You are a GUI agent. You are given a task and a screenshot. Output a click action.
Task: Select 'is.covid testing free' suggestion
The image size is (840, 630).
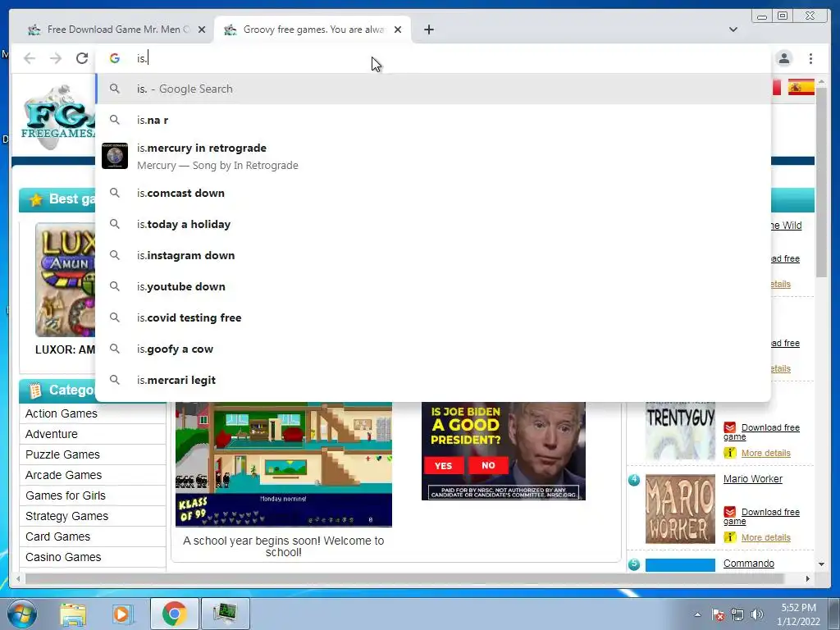pyautogui.click(x=434, y=317)
